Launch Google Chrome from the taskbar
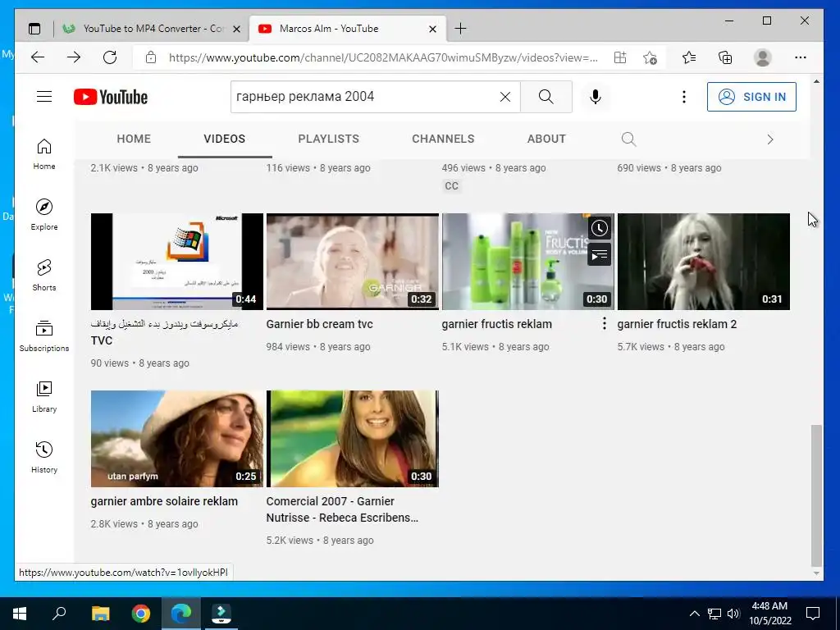This screenshot has width=840, height=630. pos(141,614)
